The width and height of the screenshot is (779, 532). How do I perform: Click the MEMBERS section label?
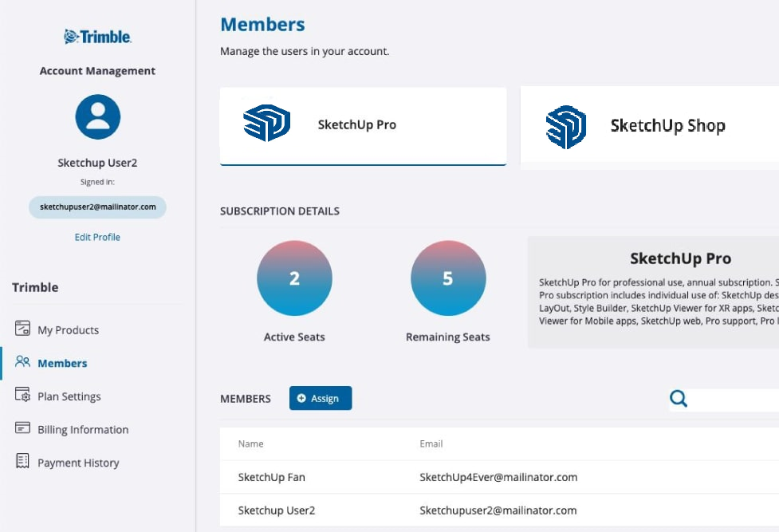(246, 399)
